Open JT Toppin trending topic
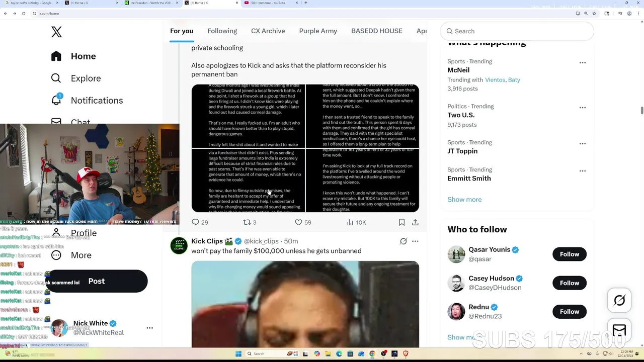This screenshot has height=362, width=644. coord(462,151)
